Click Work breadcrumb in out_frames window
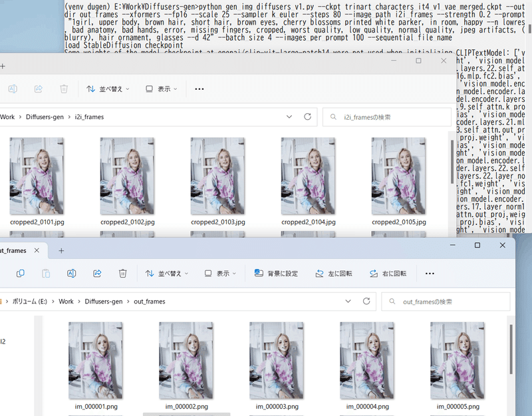Viewport: 532px width, 416px height. [x=66, y=302]
